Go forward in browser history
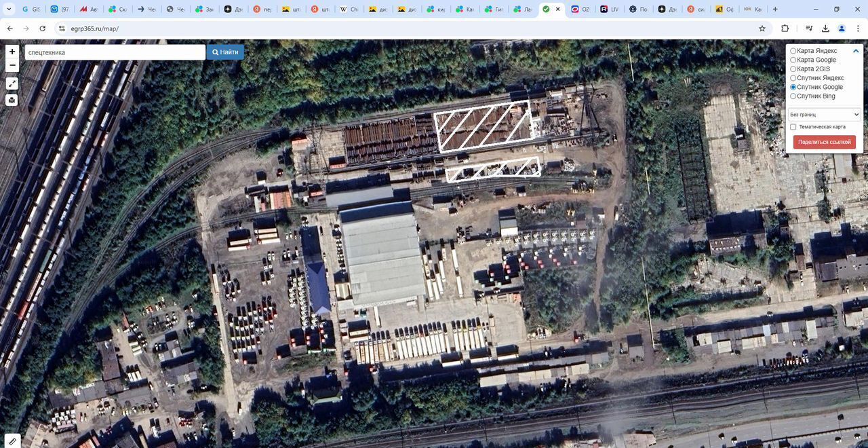Screen dimensions: 868x448 pos(26,29)
